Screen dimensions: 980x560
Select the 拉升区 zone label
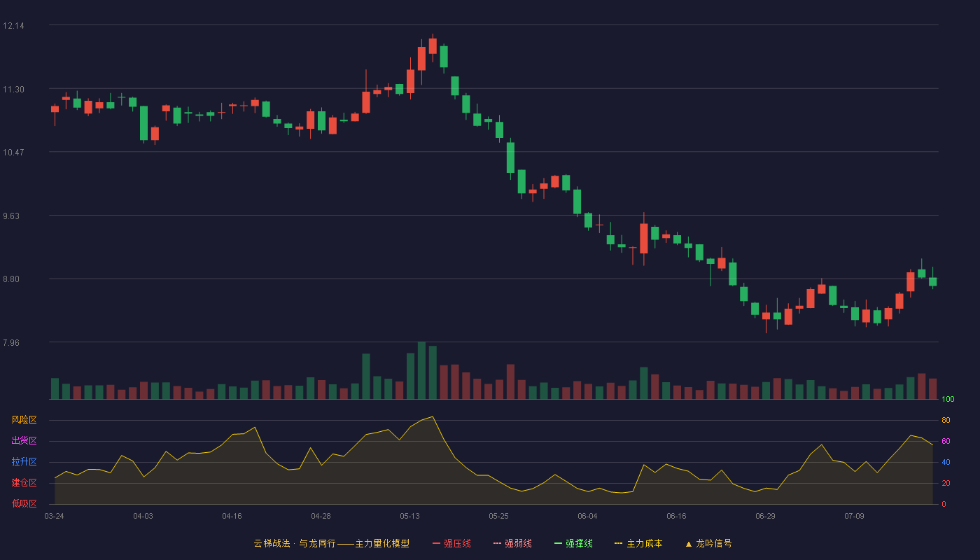[24, 462]
